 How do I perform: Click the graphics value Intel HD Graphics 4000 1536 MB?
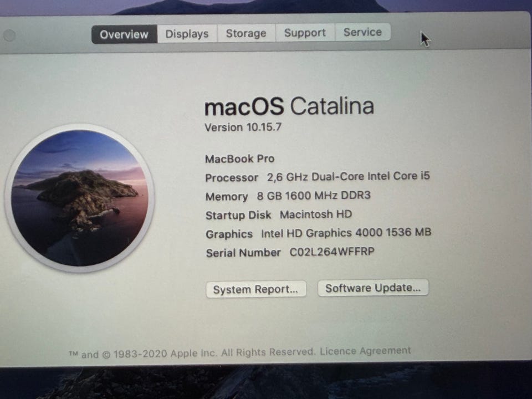point(346,233)
